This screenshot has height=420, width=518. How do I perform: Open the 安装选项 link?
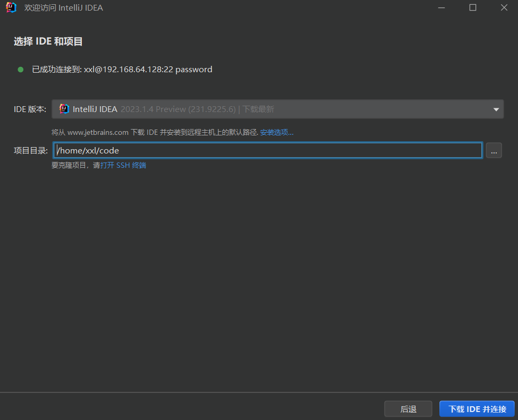point(276,132)
